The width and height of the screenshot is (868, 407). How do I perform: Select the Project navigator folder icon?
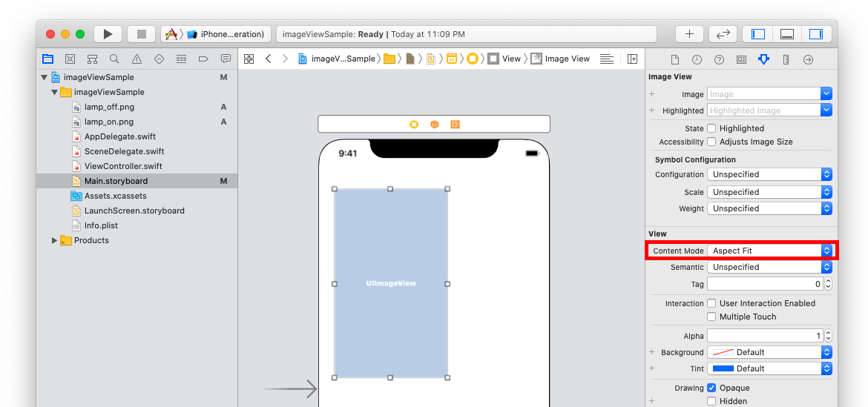[48, 59]
